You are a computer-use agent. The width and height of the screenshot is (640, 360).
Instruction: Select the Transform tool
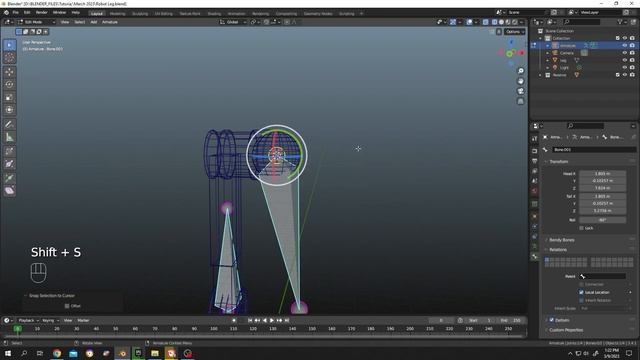(x=9, y=110)
